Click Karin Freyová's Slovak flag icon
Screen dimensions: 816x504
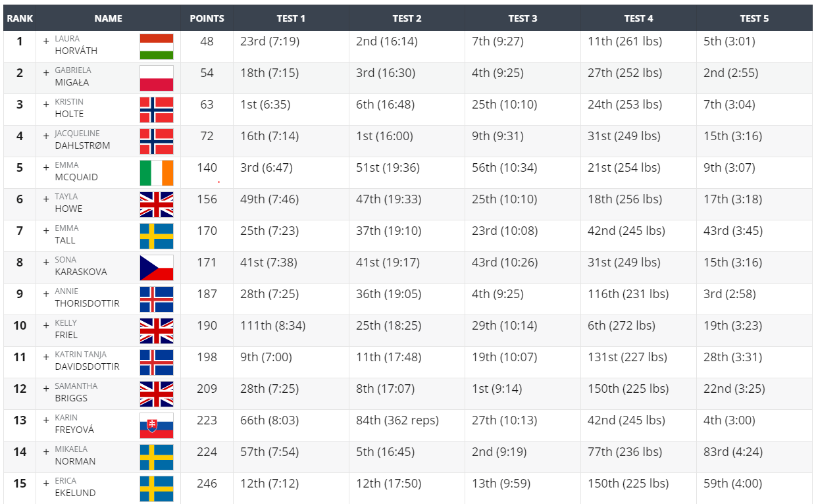[157, 426]
